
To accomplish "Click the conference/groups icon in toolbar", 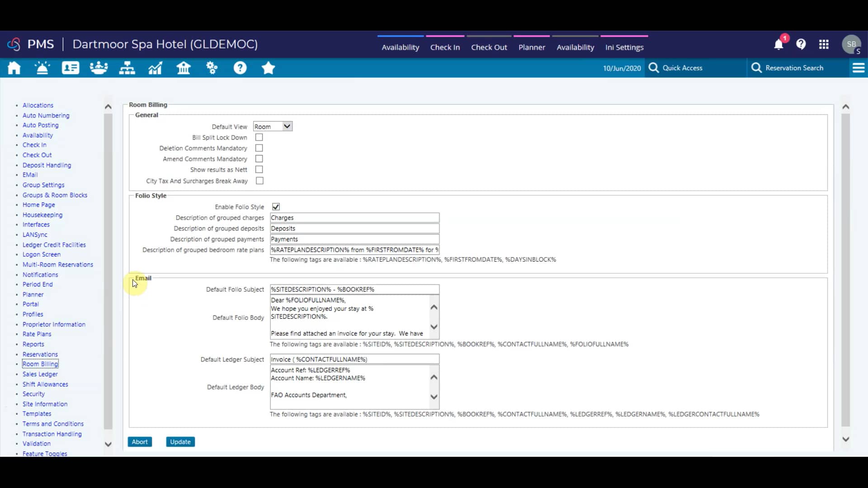I will (x=98, y=68).
